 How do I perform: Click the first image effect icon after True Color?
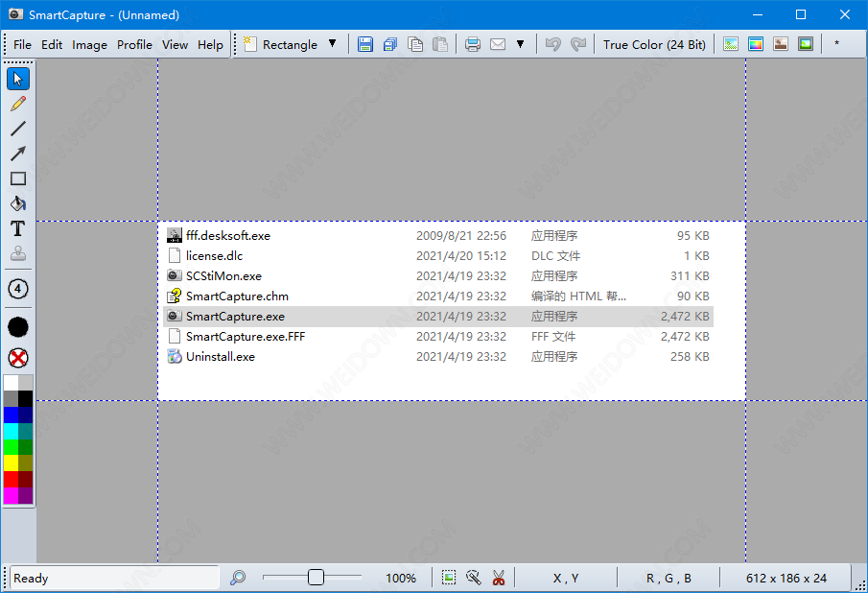(x=731, y=44)
